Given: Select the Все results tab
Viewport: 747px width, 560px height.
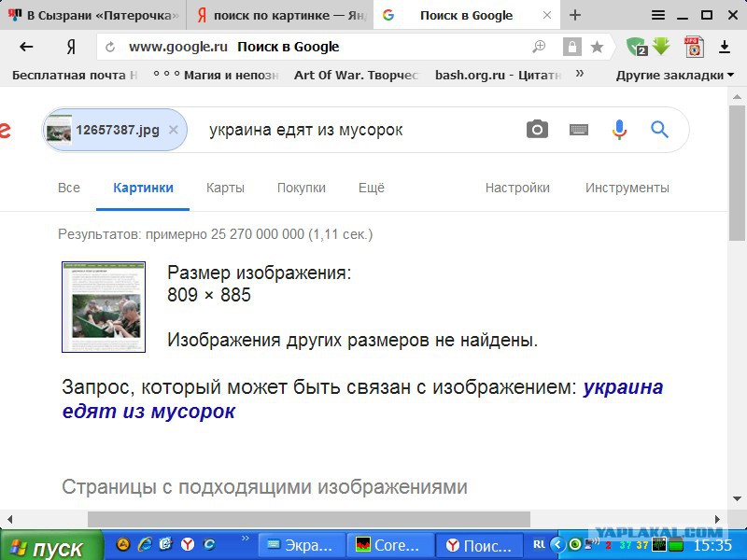Looking at the screenshot, I should pos(68,188).
